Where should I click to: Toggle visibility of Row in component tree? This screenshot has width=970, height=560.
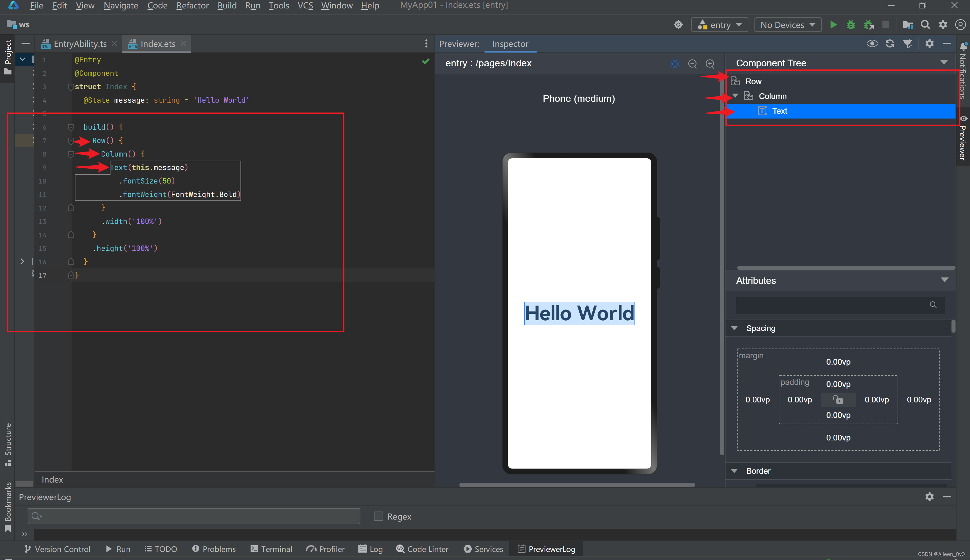[x=733, y=81]
